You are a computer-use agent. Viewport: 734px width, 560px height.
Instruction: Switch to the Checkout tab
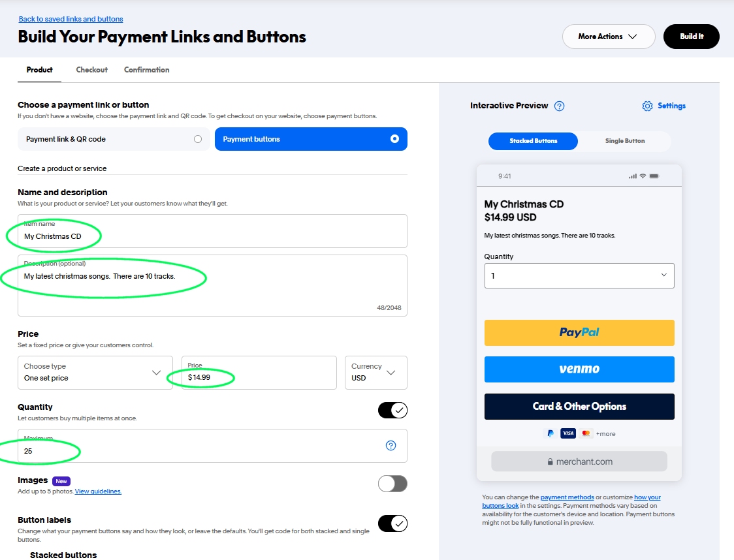tap(91, 70)
